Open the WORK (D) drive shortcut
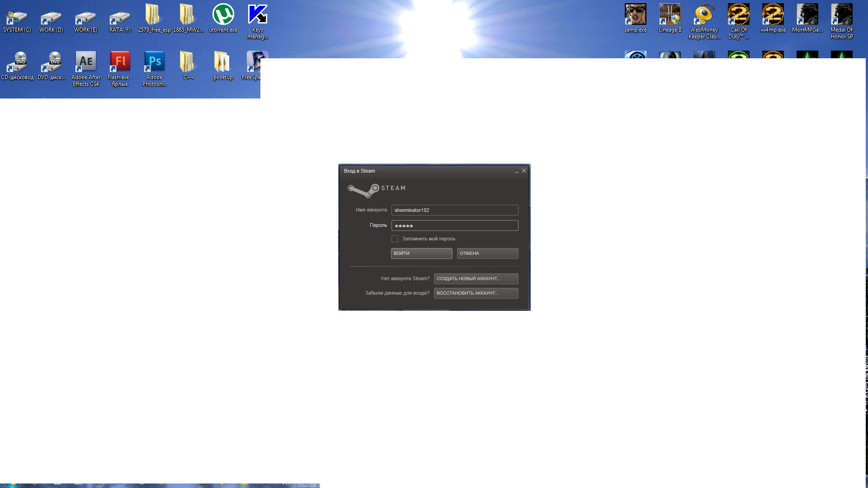868x488 pixels. point(52,19)
